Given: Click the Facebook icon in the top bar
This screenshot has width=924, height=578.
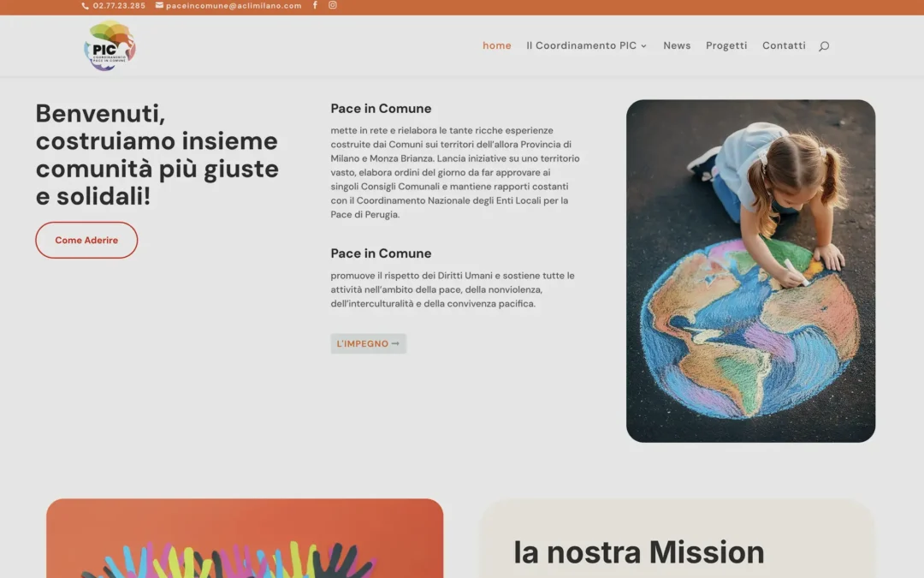Looking at the screenshot, I should point(315,5).
